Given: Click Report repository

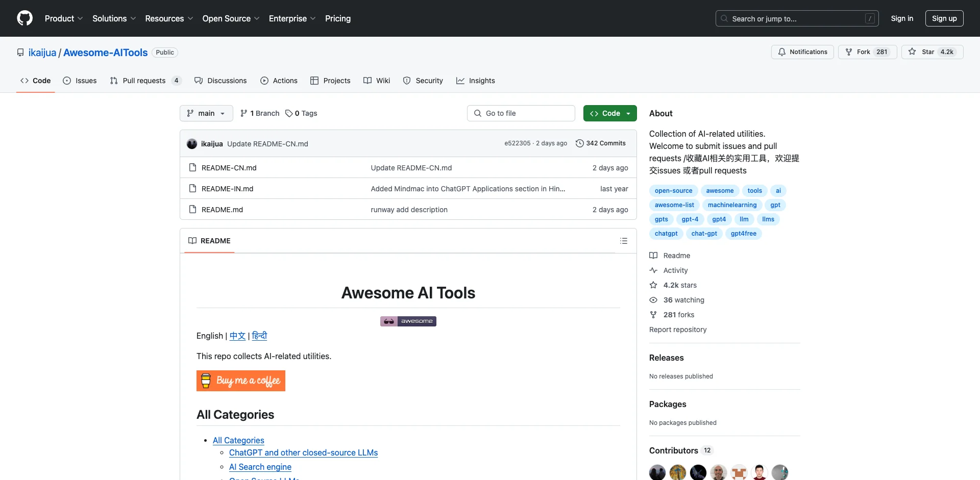Looking at the screenshot, I should click(678, 330).
